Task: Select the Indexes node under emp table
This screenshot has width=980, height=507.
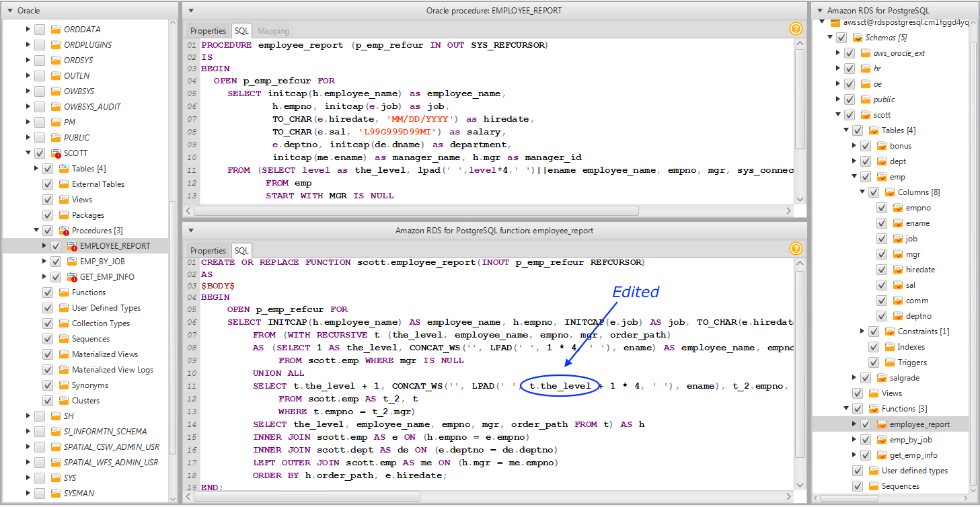Action: [x=911, y=347]
